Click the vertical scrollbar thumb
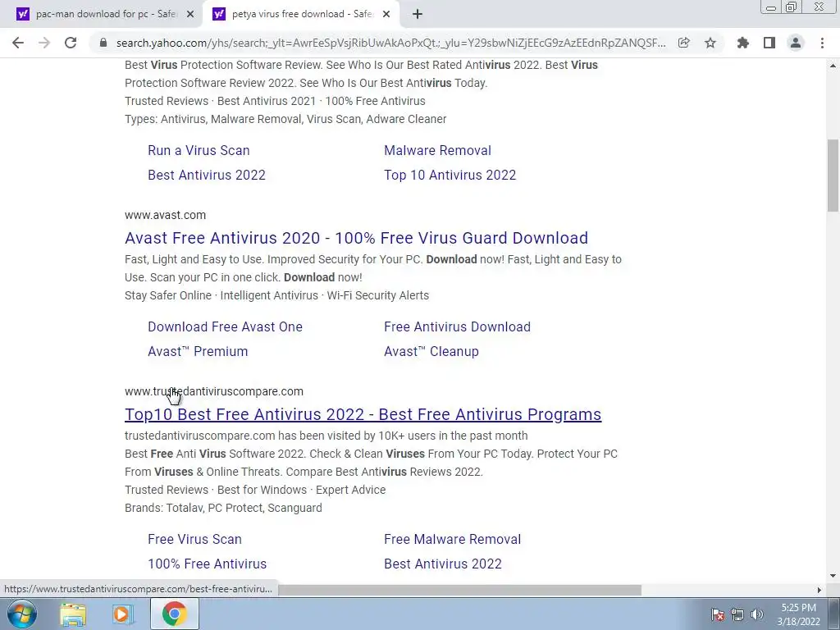This screenshot has height=630, width=840. [x=833, y=176]
